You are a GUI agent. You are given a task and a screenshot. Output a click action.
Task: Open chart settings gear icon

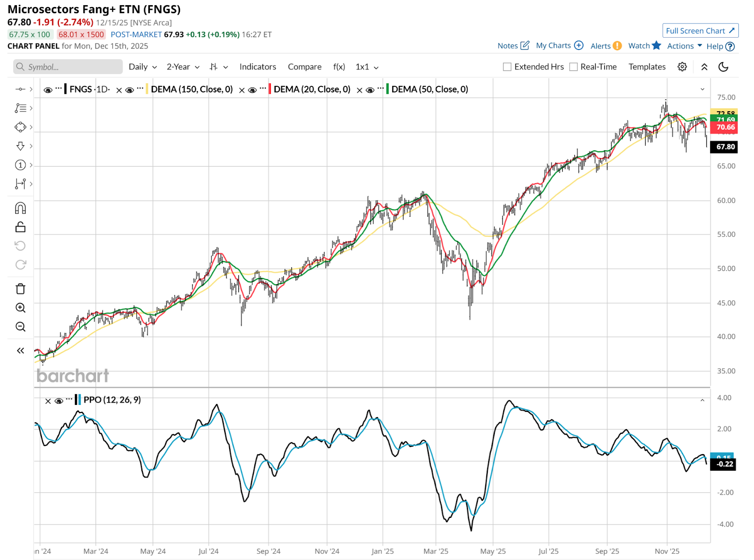(682, 67)
